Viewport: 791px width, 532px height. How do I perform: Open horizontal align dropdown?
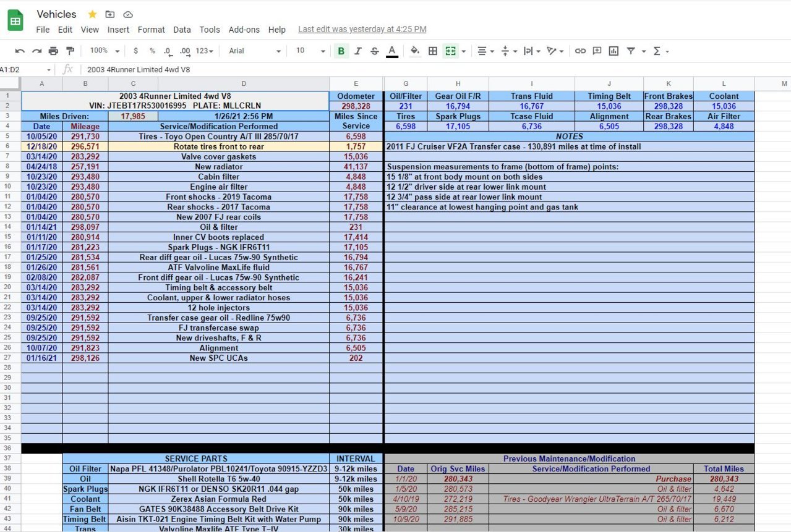484,51
